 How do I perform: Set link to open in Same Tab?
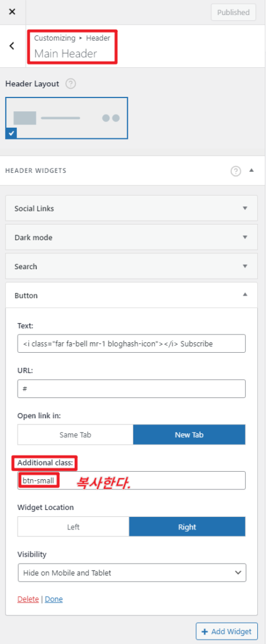point(75,435)
